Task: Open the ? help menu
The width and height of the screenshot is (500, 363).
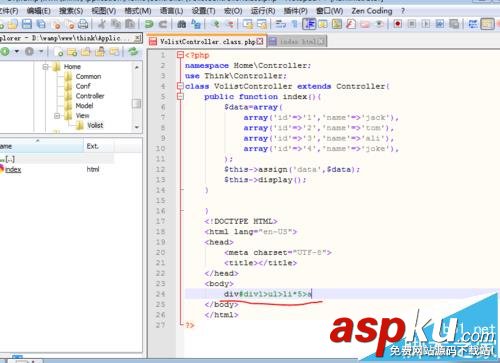Action: coord(403,11)
